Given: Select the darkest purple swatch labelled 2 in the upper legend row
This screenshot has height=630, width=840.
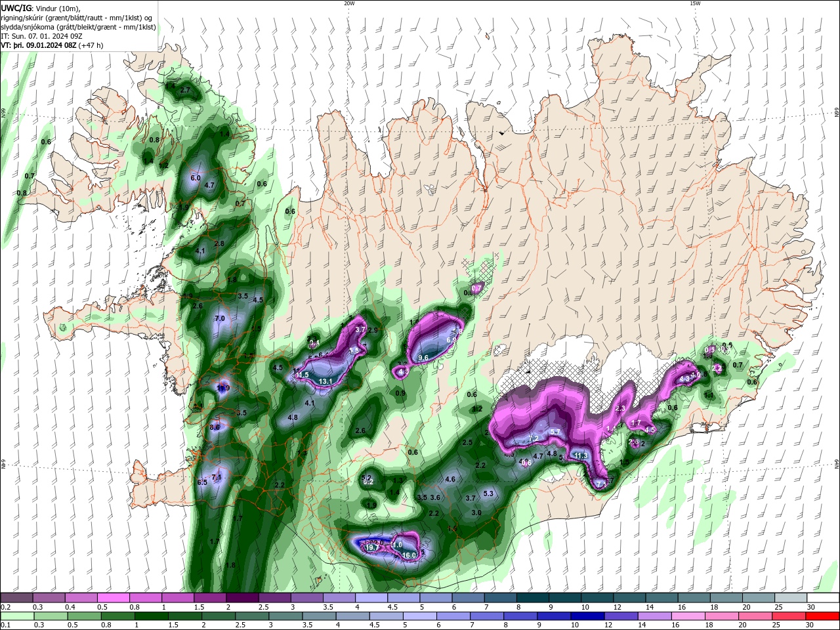Looking at the screenshot, I should [242, 597].
